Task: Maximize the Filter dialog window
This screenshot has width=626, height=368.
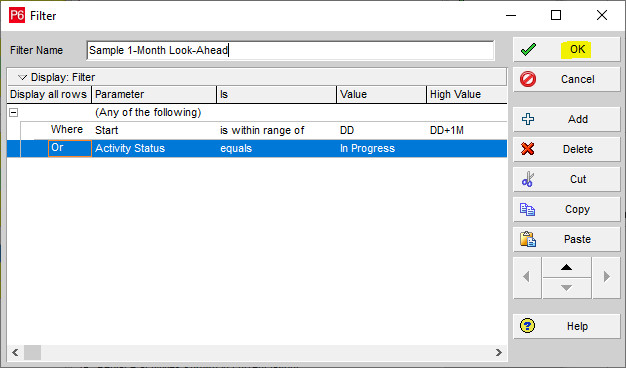Action: pyautogui.click(x=556, y=15)
